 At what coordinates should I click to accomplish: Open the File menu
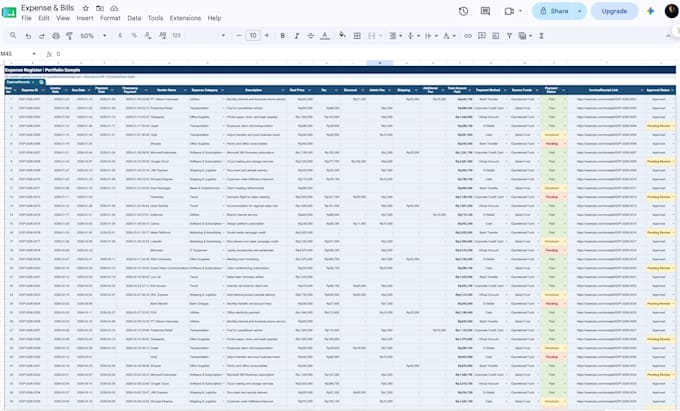[26, 18]
